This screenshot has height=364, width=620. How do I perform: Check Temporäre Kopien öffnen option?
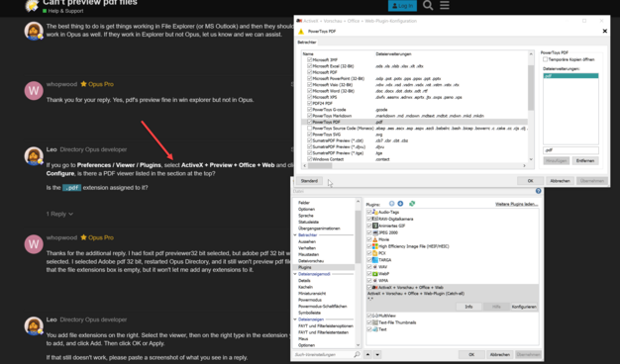pyautogui.click(x=546, y=59)
